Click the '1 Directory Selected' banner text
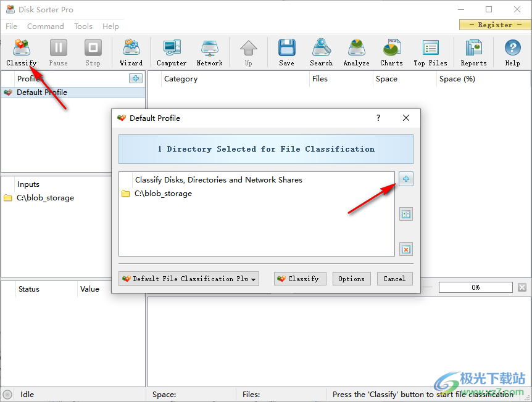The image size is (532, 402). click(x=266, y=149)
